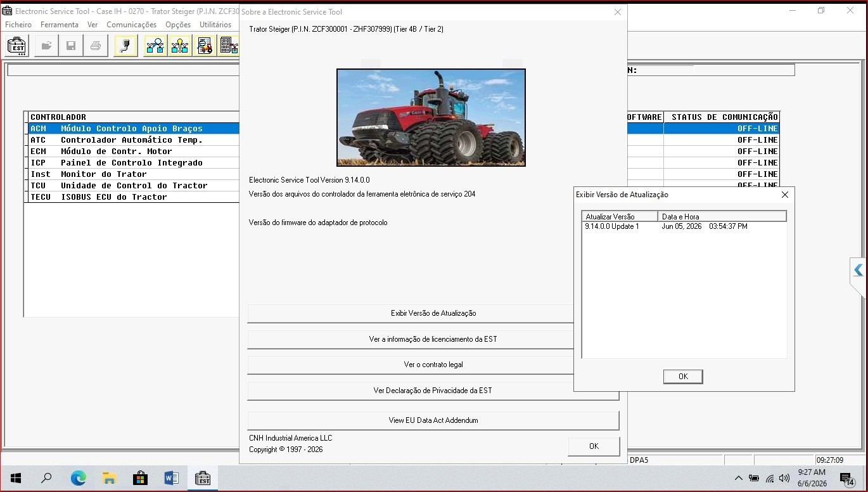The height and width of the screenshot is (492, 868).
Task: Click the connector cable toolbar icon
Action: pyautogui.click(x=125, y=46)
